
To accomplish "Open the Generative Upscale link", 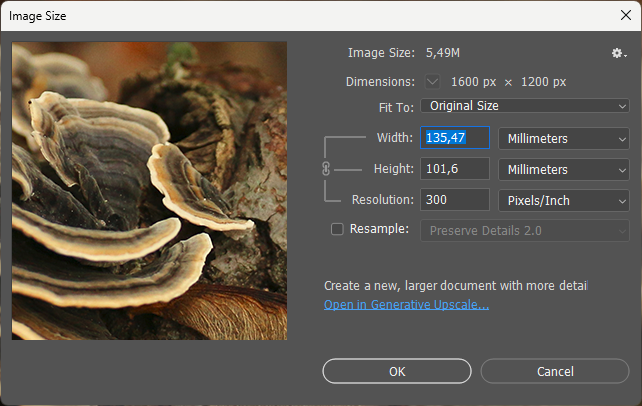I will click(406, 304).
